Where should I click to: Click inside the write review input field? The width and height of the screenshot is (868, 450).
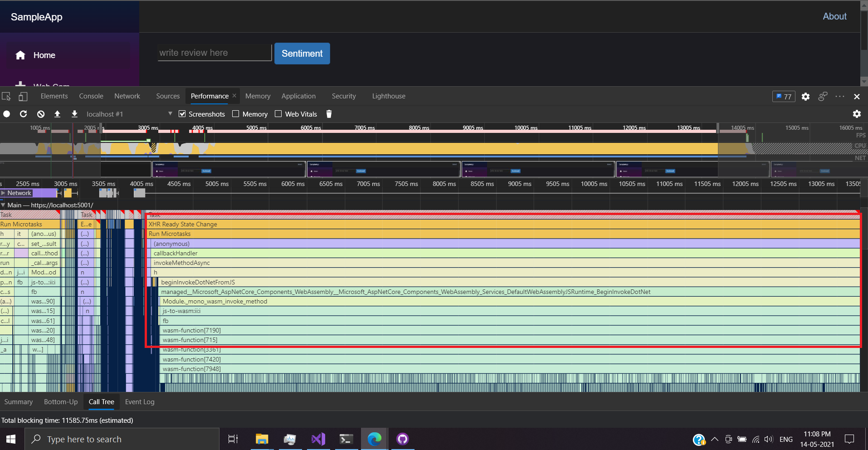(x=214, y=53)
